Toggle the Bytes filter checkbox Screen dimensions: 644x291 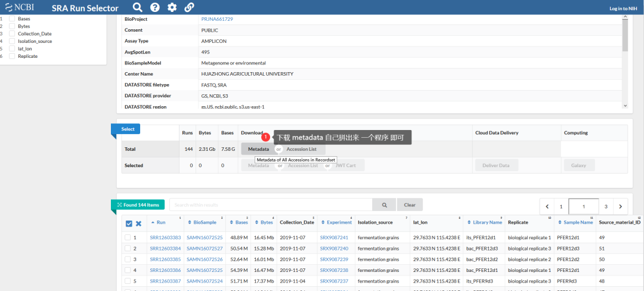[13, 26]
